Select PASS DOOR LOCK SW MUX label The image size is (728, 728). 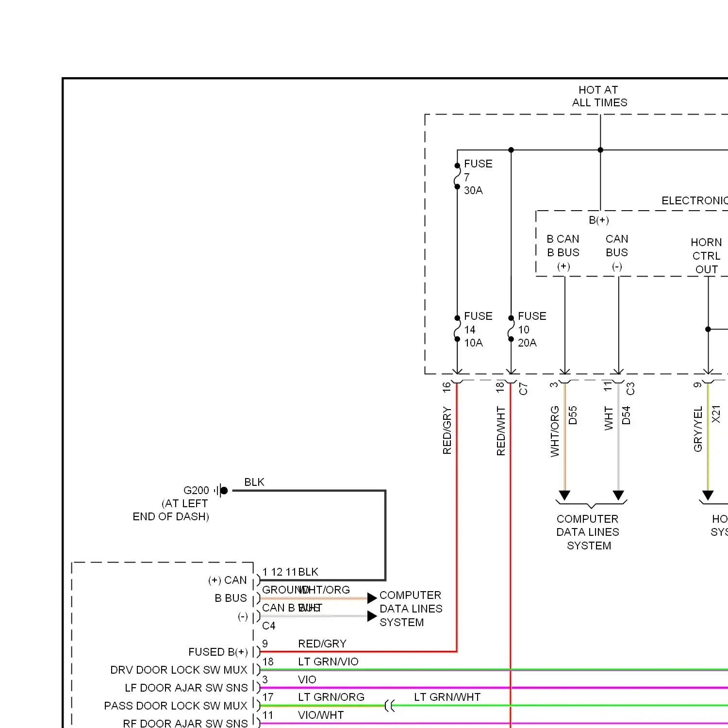click(x=176, y=706)
